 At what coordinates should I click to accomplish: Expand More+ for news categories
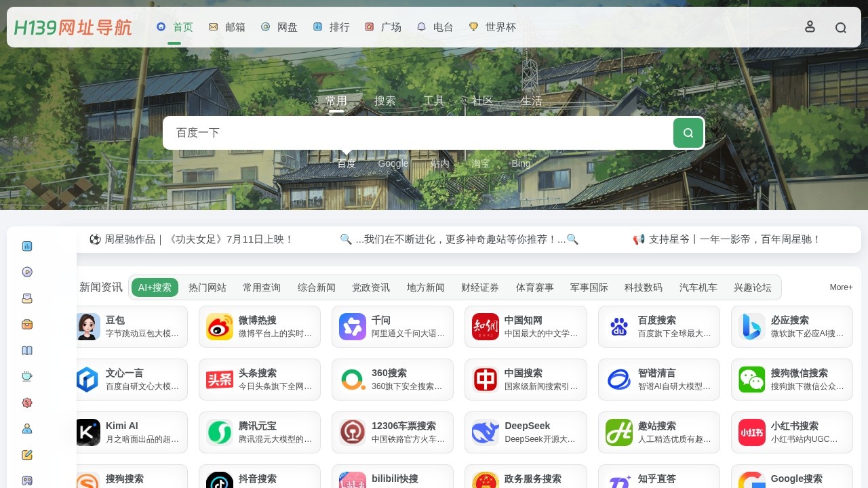point(842,287)
